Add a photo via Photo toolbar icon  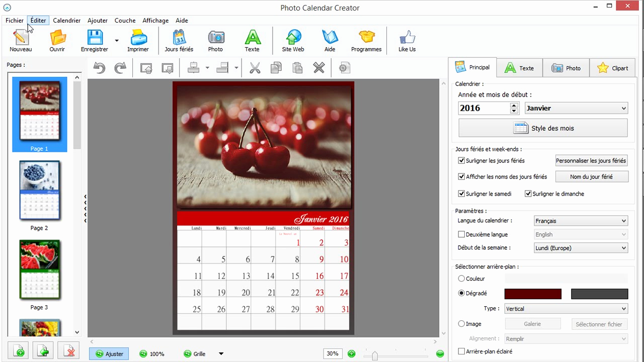point(215,41)
